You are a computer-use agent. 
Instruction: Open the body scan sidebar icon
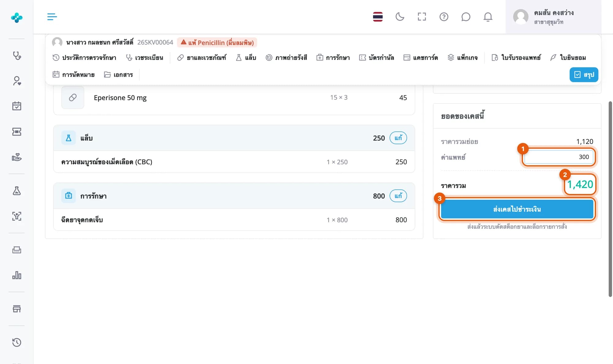click(17, 216)
